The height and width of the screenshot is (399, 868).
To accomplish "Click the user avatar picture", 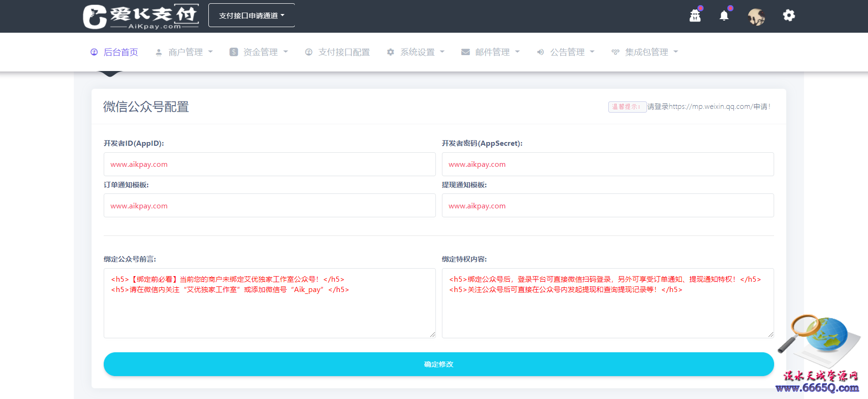I will (x=756, y=17).
